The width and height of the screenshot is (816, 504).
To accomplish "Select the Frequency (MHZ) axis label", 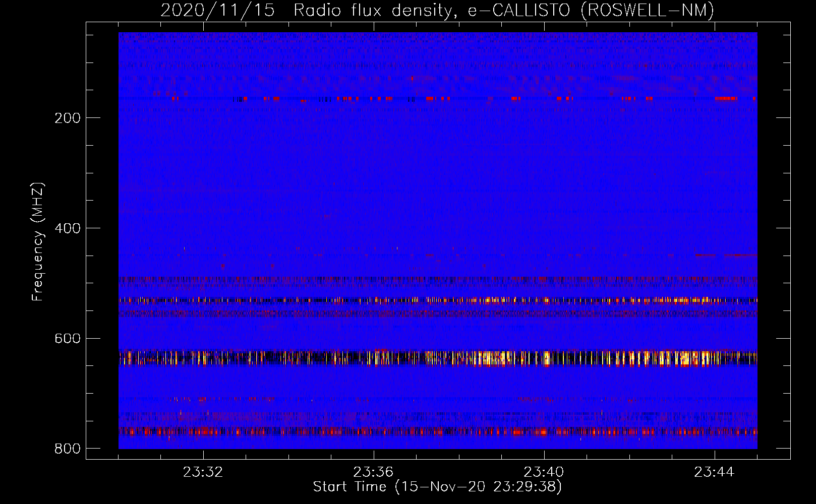I will coord(38,242).
